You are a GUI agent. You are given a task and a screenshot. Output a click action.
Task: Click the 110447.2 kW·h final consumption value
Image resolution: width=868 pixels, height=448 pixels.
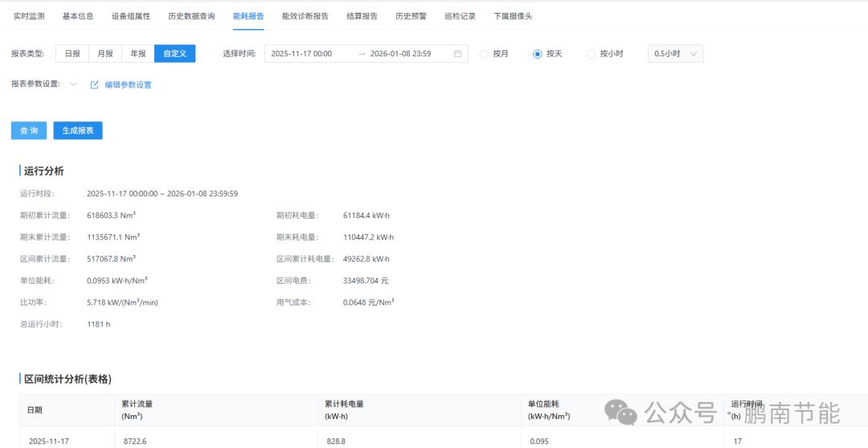369,237
